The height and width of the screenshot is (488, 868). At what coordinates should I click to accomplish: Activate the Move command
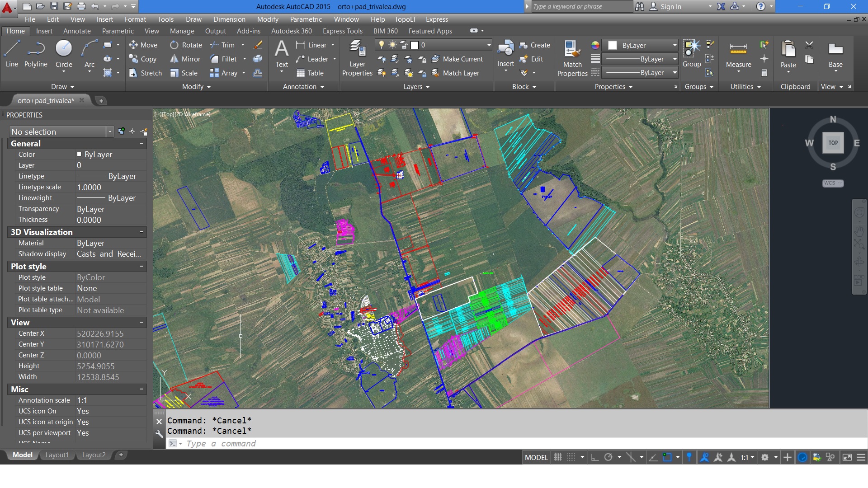143,45
